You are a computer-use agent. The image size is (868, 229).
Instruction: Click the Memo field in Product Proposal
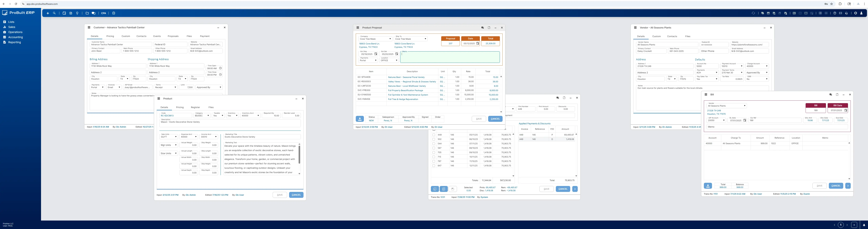pos(450,57)
